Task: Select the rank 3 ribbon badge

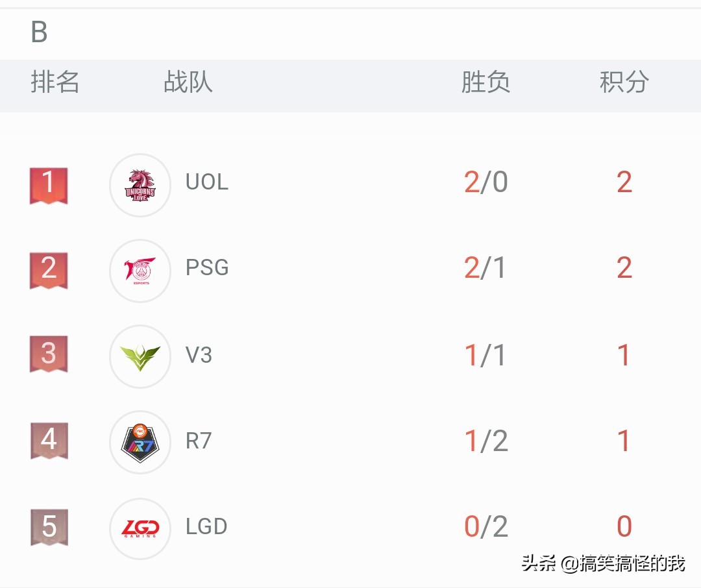Action: click(x=48, y=356)
